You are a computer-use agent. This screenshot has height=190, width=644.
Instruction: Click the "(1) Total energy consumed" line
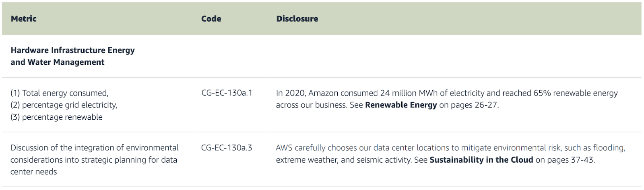[x=60, y=93]
